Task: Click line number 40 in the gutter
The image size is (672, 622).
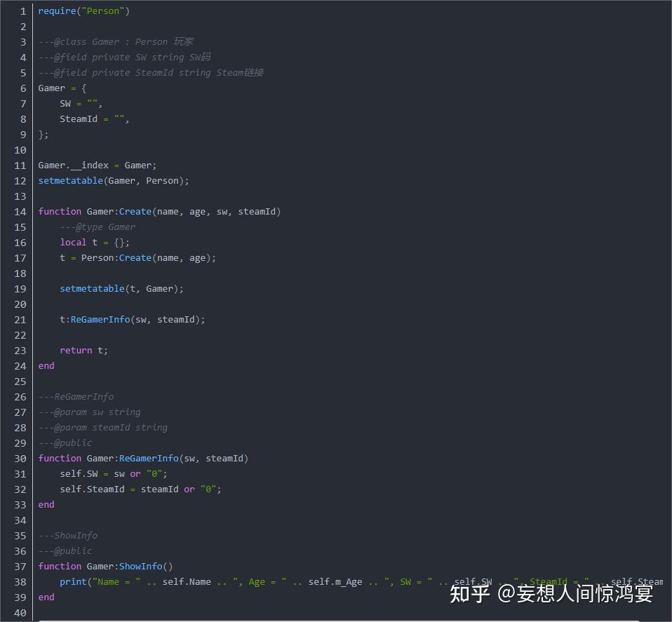Action: (x=20, y=613)
